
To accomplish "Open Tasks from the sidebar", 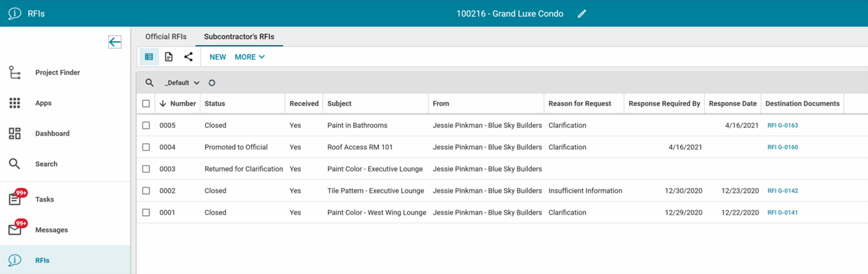I will click(x=44, y=199).
